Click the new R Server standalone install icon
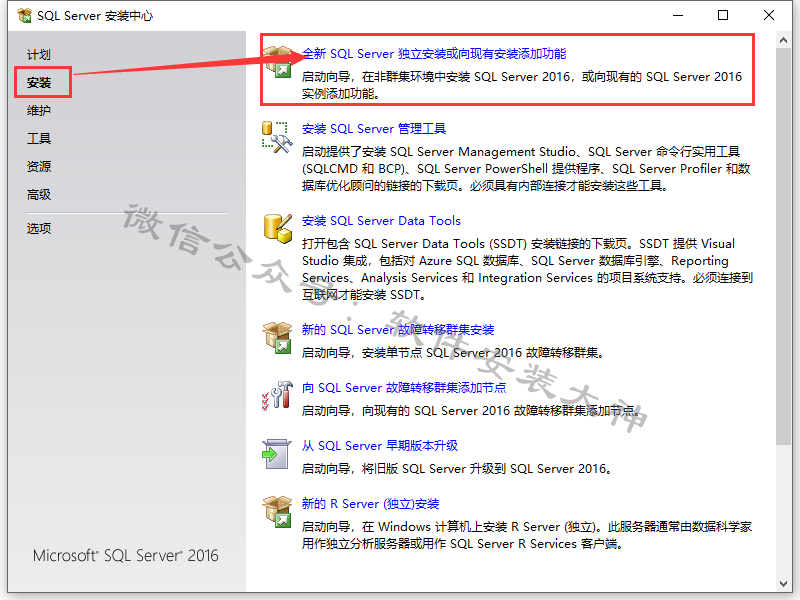This screenshot has width=800, height=600. point(277,512)
